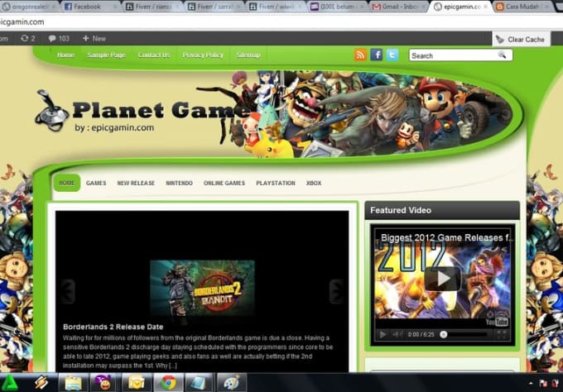
Task: Select the NEW RELEASE category tab
Action: pyautogui.click(x=136, y=184)
